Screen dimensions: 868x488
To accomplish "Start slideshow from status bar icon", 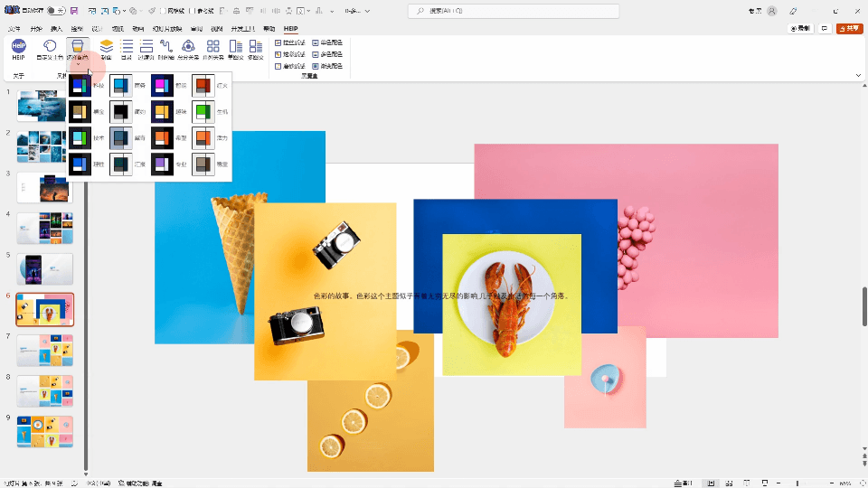I will [x=765, y=483].
